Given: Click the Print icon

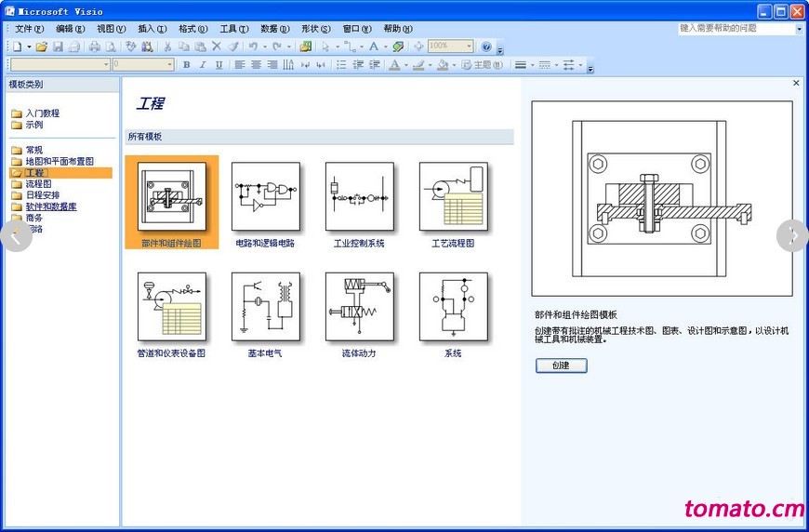Looking at the screenshot, I should [95, 47].
